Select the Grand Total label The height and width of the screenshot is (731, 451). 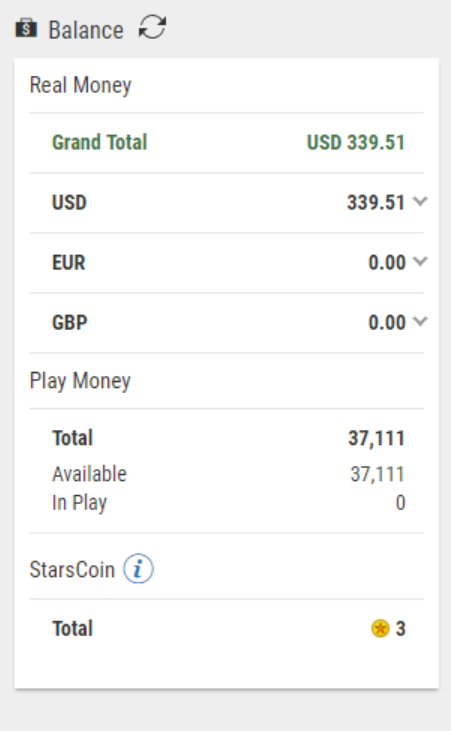99,142
